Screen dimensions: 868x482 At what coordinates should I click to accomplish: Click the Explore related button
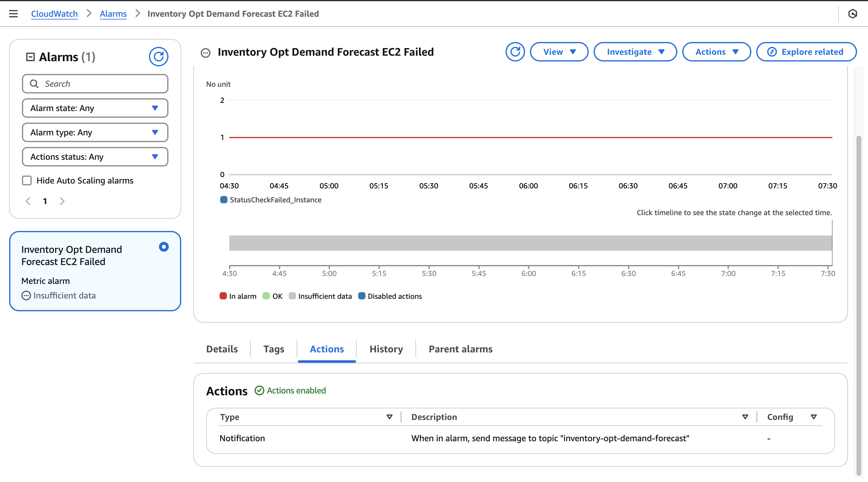806,52
